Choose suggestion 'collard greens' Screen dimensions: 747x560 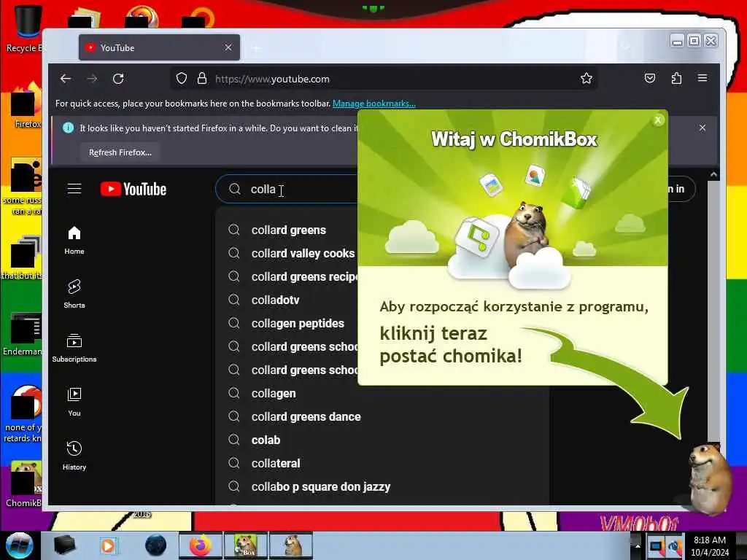click(x=289, y=230)
